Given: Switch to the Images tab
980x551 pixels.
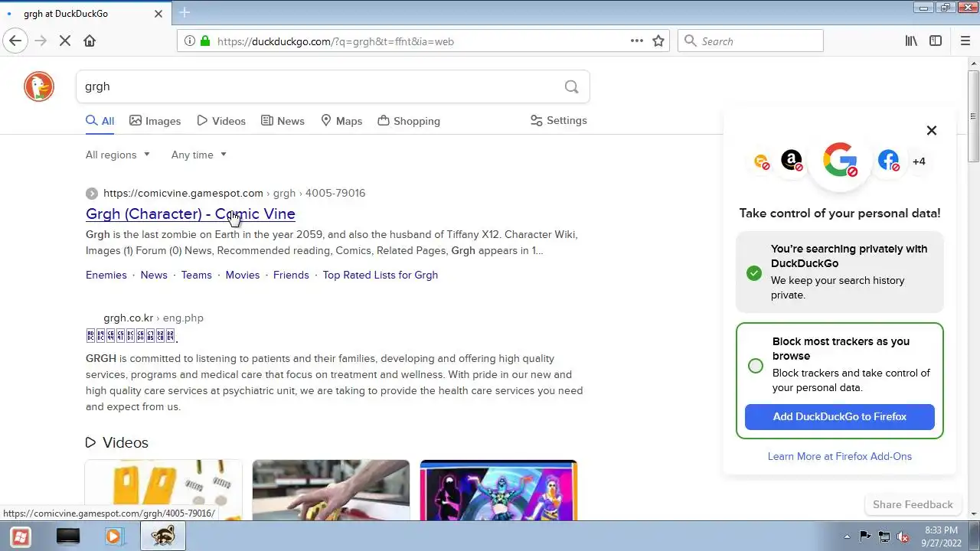Looking at the screenshot, I should 155,121.
